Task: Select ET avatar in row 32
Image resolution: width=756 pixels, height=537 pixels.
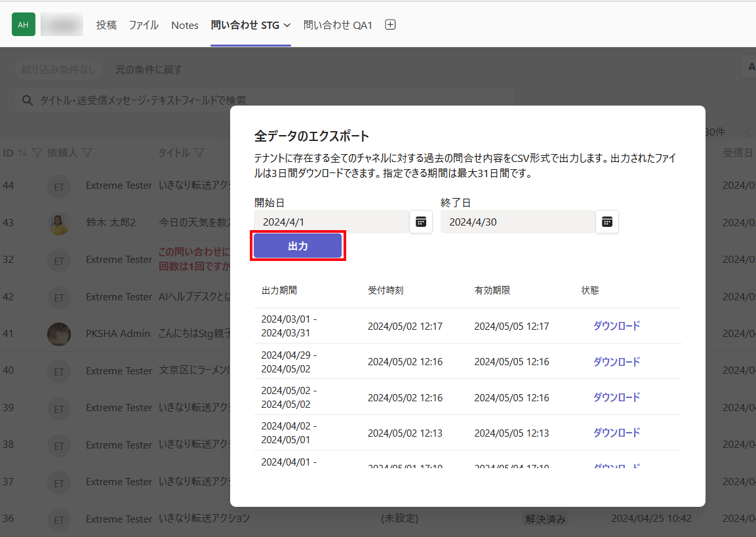Action: [59, 260]
